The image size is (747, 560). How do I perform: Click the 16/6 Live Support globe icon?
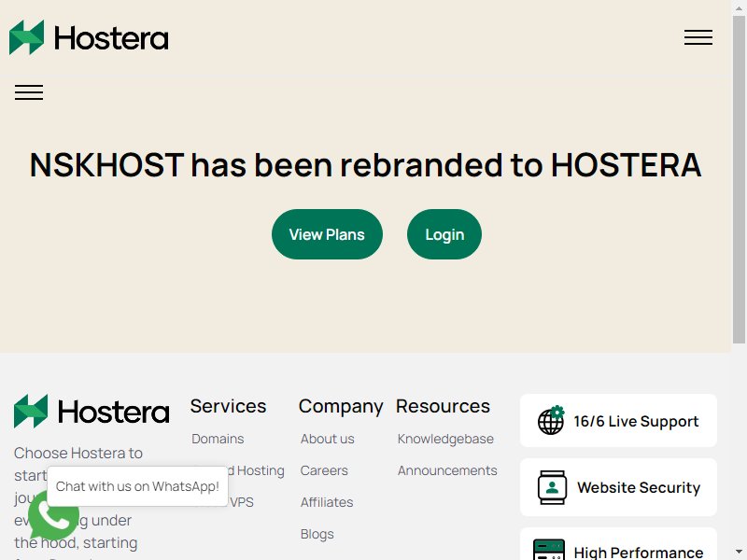[x=551, y=420]
